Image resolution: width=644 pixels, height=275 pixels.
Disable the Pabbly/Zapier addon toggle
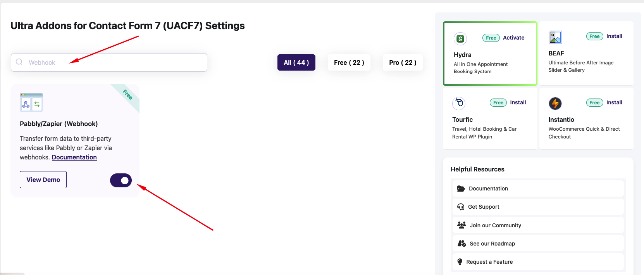tap(121, 180)
